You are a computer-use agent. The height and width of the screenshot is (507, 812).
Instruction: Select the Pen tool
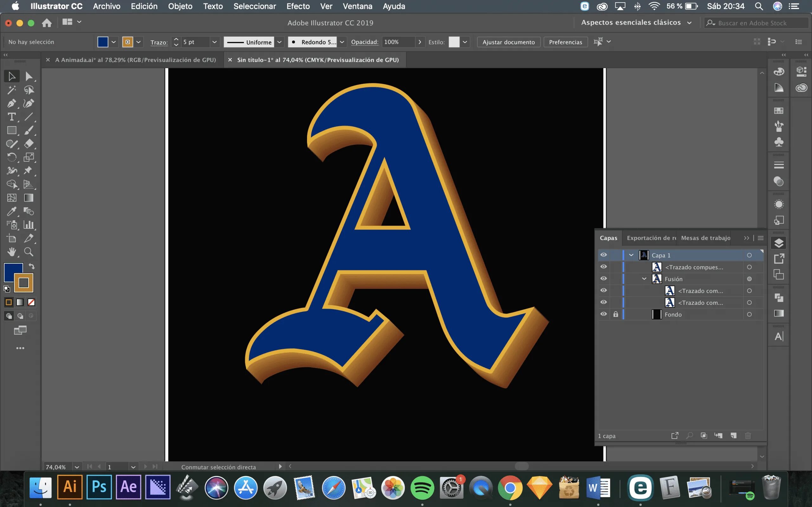(x=11, y=103)
